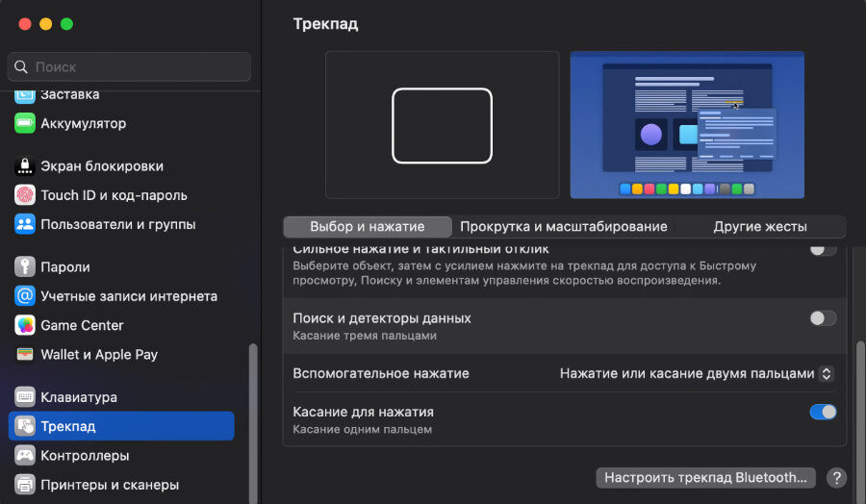Open the help question mark button

836,477
